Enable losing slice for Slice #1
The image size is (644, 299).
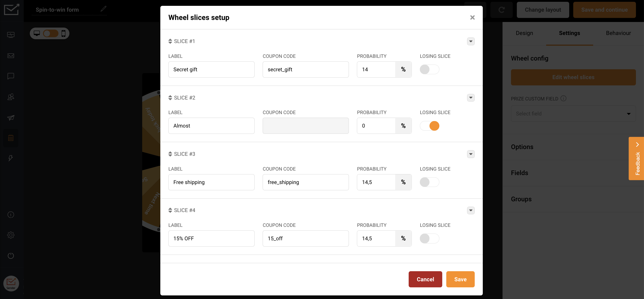[x=429, y=69]
